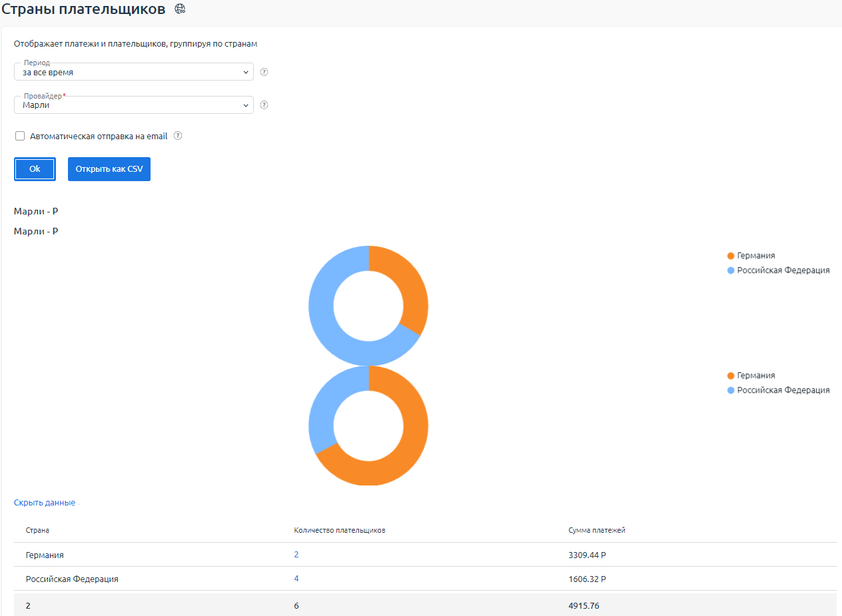Click the Открыть как CSV button
842x616 pixels.
(109, 169)
